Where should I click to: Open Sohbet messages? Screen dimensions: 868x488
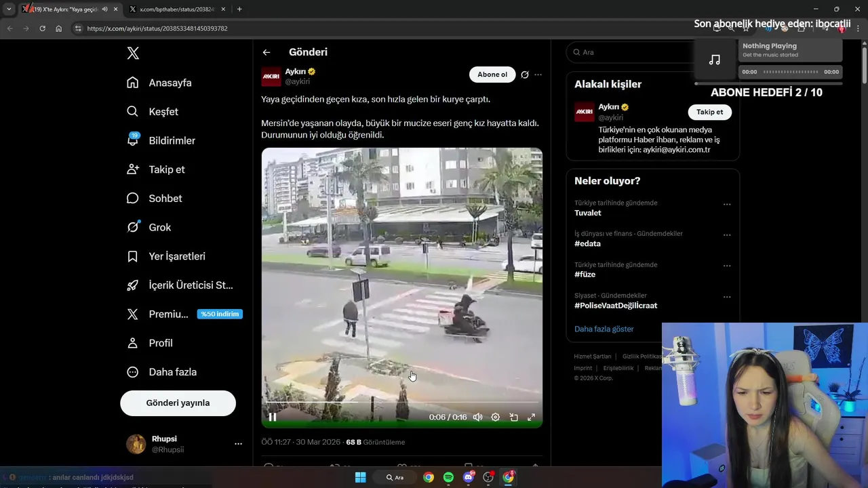click(153, 198)
